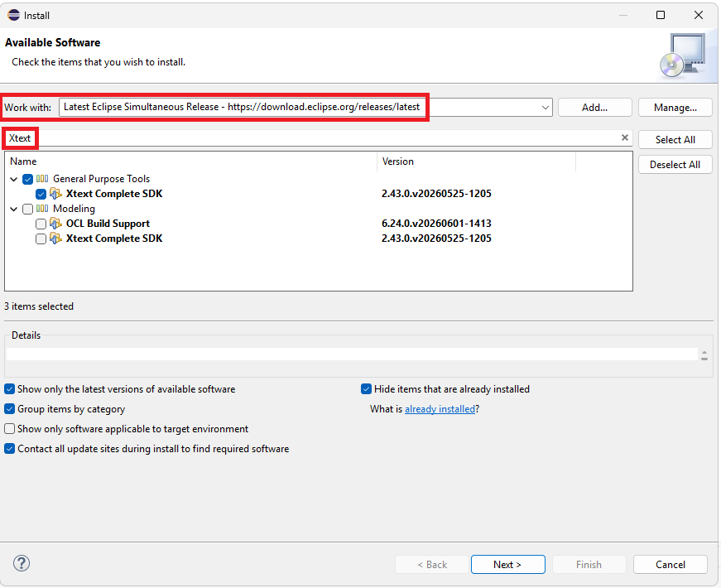Viewport: 721px width, 588px height.
Task: Click the General Purpose Tools category icon
Action: (42, 179)
